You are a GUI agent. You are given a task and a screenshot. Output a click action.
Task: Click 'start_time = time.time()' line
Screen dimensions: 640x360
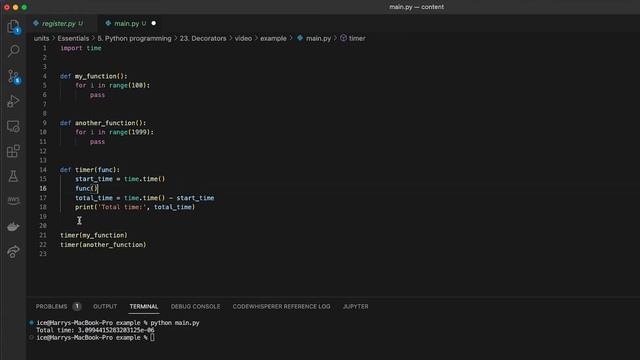tap(120, 179)
